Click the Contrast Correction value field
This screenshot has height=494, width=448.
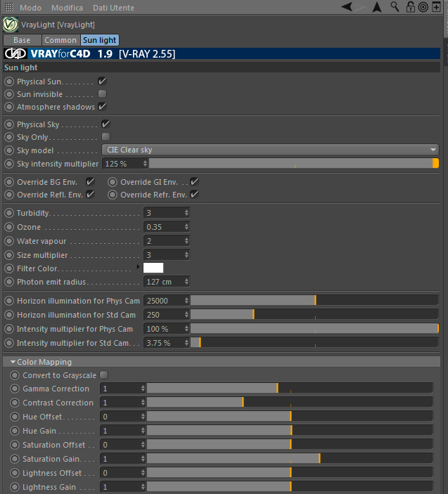(123, 403)
